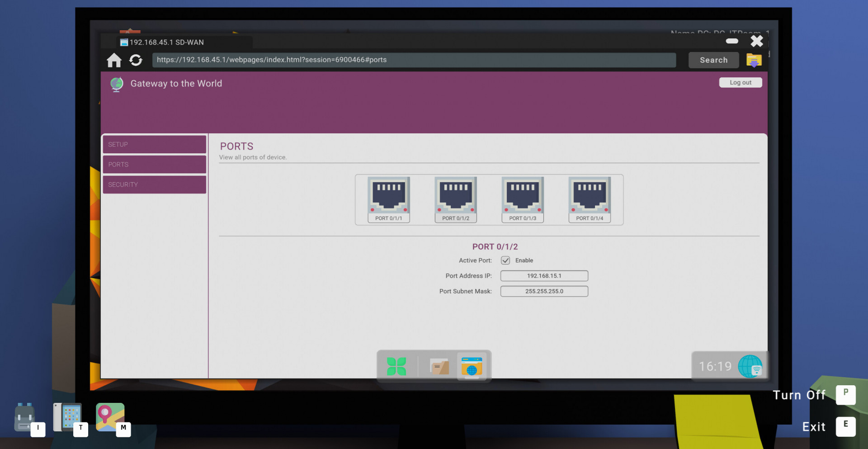Click the Search button
Viewport: 868px width, 449px height.
tap(713, 60)
